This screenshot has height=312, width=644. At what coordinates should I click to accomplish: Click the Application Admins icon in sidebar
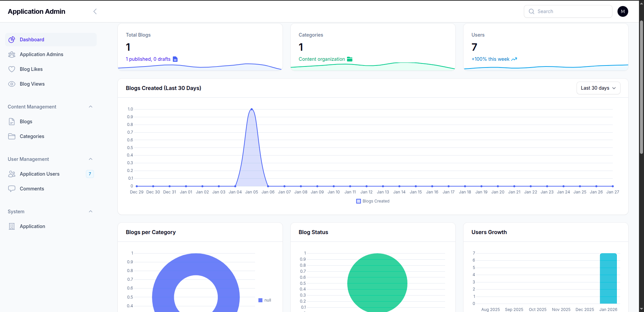(12, 54)
